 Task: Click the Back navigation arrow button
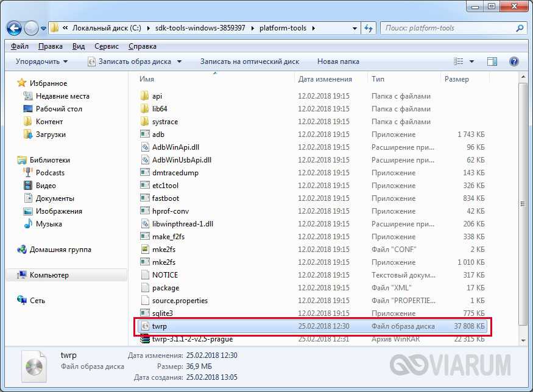pyautogui.click(x=15, y=28)
